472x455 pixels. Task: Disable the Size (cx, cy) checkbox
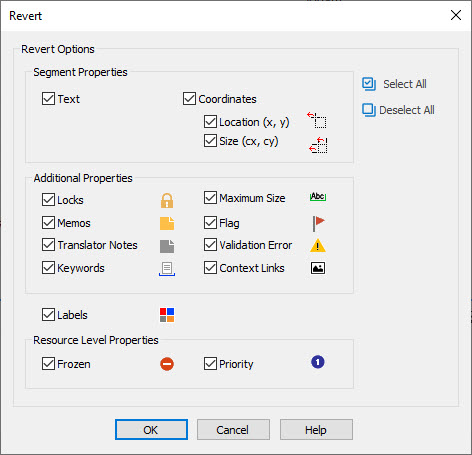(x=210, y=141)
